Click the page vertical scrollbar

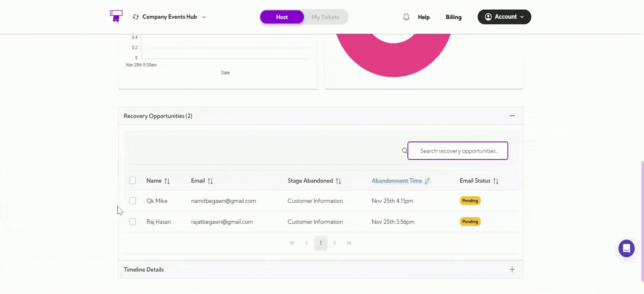(x=642, y=221)
